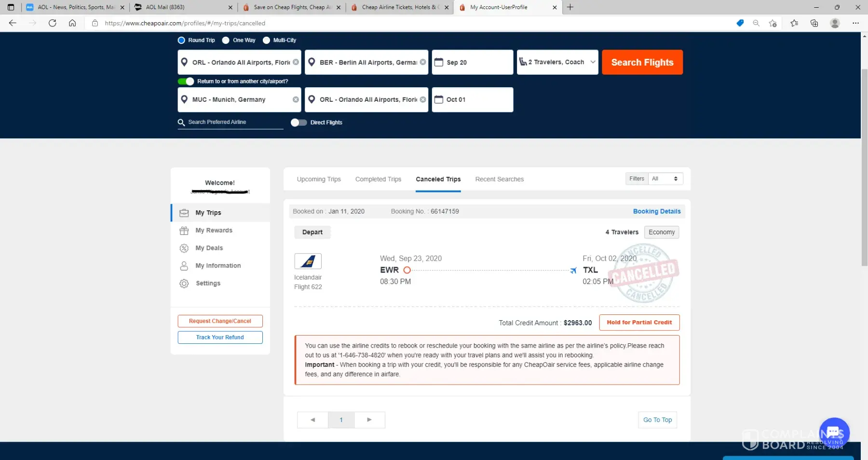This screenshot has width=868, height=460.
Task: Clear the MUC Munich return origin
Action: coord(296,99)
